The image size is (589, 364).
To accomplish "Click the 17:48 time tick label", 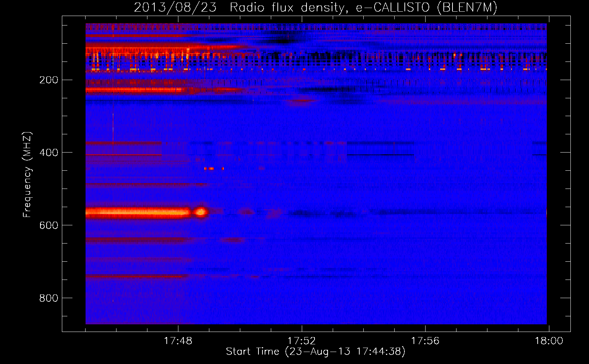I will click(178, 341).
